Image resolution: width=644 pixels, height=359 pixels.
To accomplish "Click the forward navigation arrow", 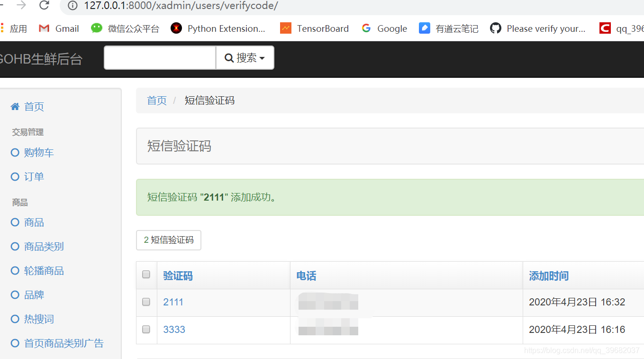I will tap(21, 5).
